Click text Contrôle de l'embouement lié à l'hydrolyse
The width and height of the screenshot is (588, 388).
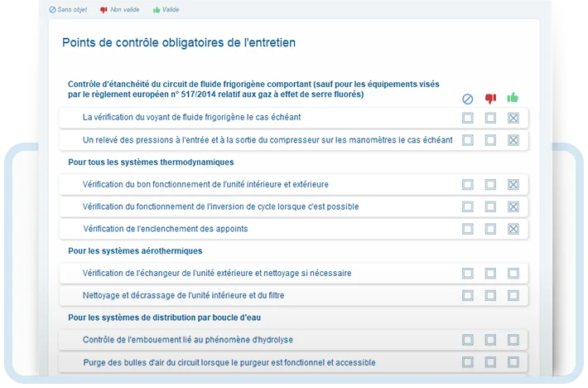click(188, 340)
